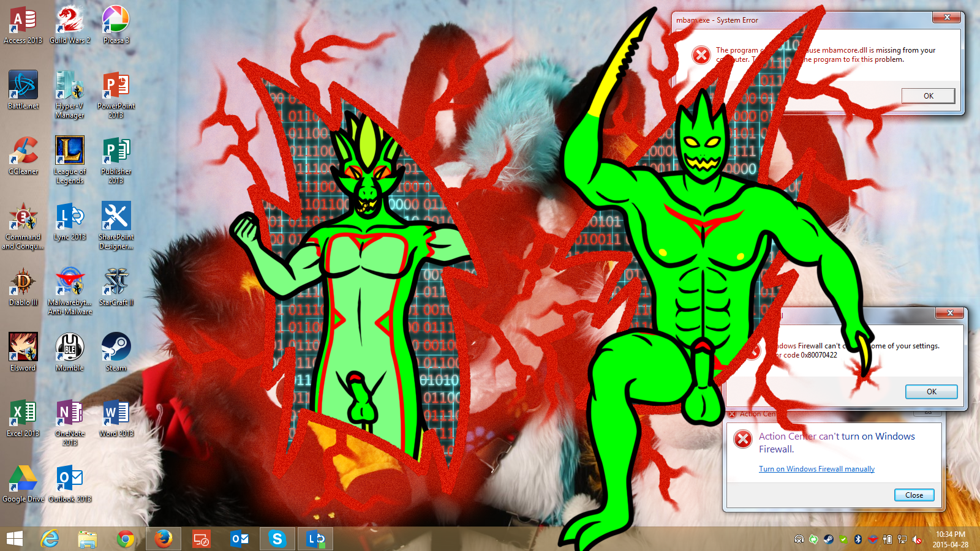980x551 pixels.
Task: Click the Command and Conquer desktop icon
Action: [x=23, y=225]
